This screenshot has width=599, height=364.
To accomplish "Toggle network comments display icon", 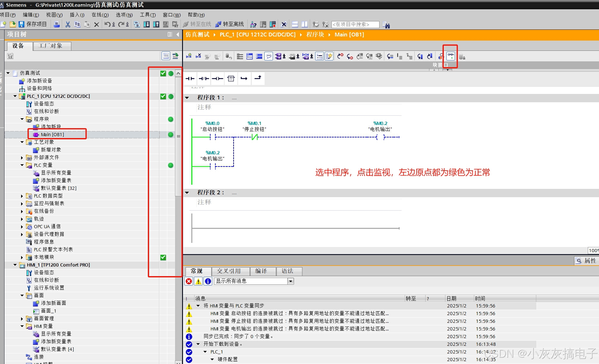I will pos(269,56).
